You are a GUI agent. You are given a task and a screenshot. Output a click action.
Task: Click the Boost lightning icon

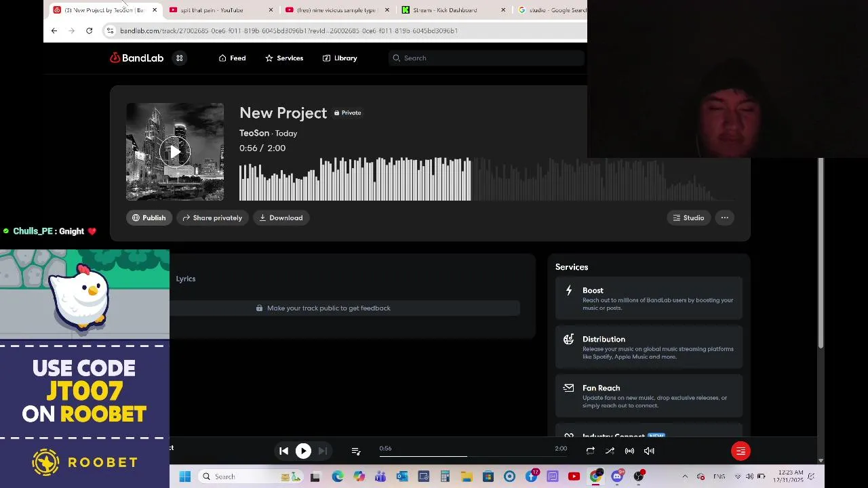569,291
